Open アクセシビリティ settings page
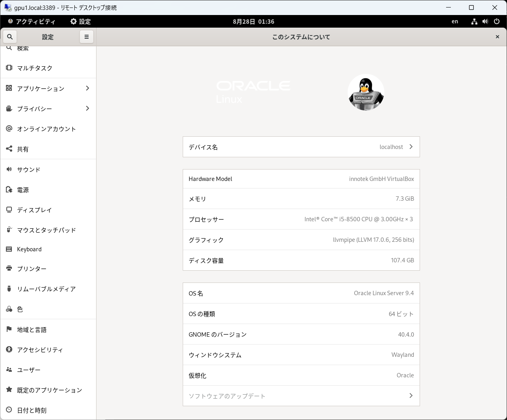The image size is (507, 420). tap(48, 350)
